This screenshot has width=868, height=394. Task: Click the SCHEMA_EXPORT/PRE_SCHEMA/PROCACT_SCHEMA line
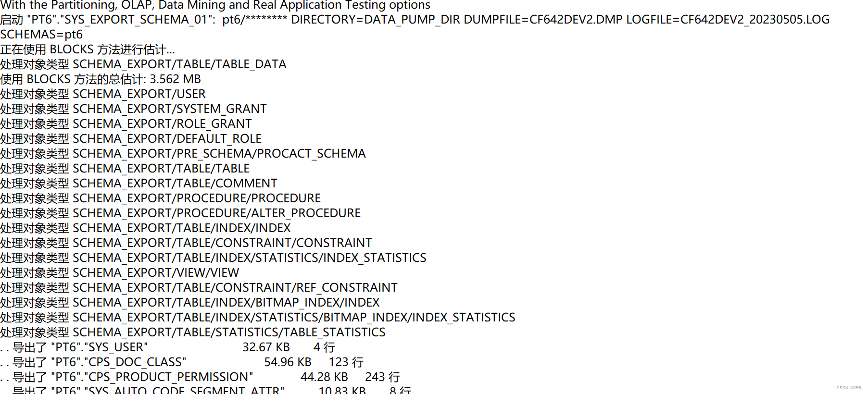pyautogui.click(x=183, y=154)
